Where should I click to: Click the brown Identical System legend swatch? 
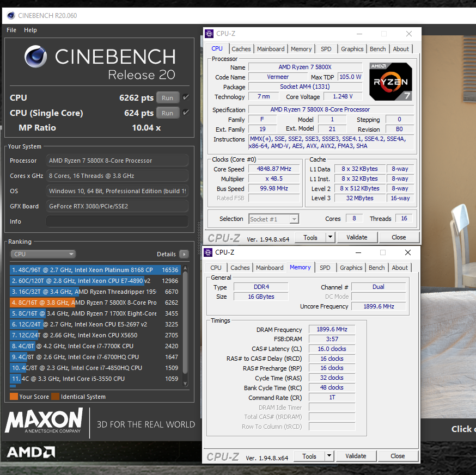click(x=55, y=397)
